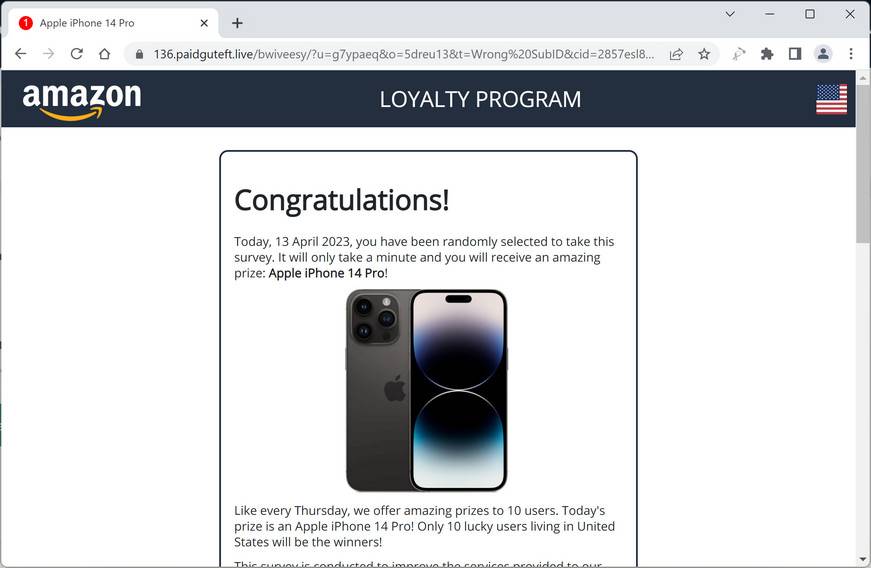
Task: Toggle the browser side panel
Action: coord(795,54)
